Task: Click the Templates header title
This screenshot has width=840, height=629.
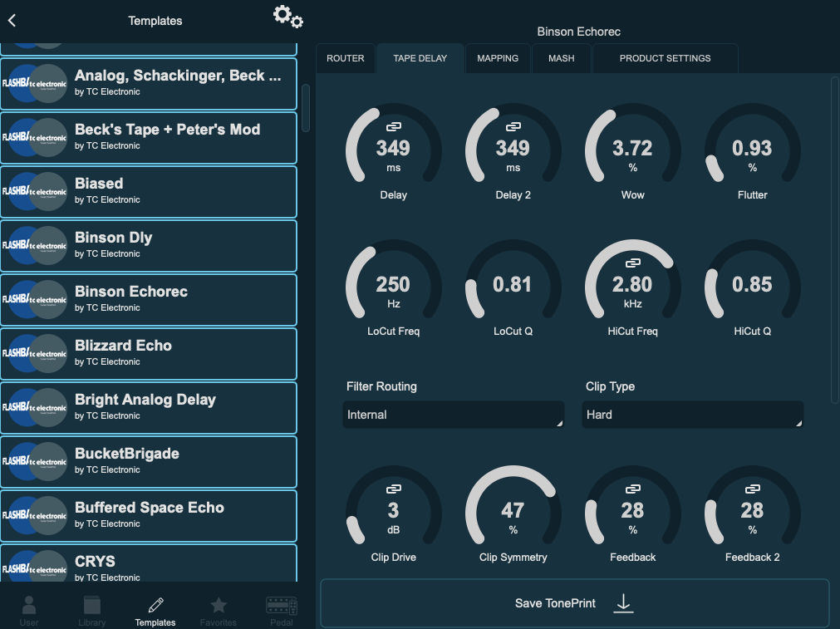Action: [155, 21]
